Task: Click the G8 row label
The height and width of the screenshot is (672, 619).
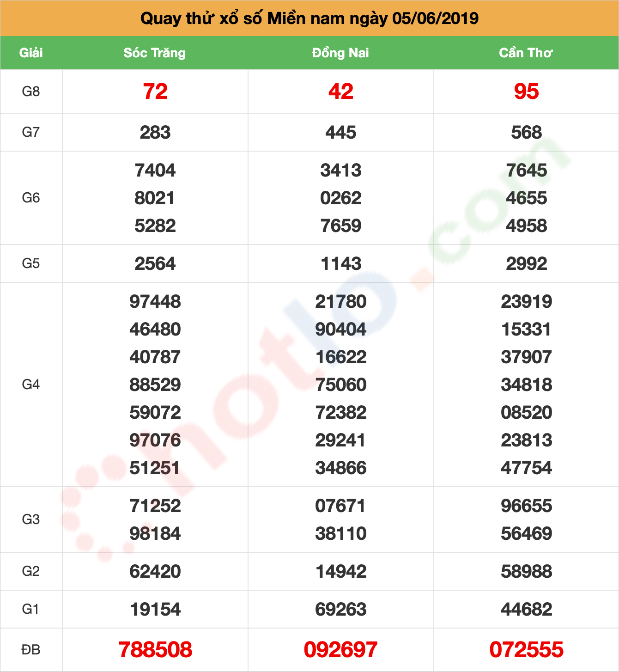Action: 31,92
